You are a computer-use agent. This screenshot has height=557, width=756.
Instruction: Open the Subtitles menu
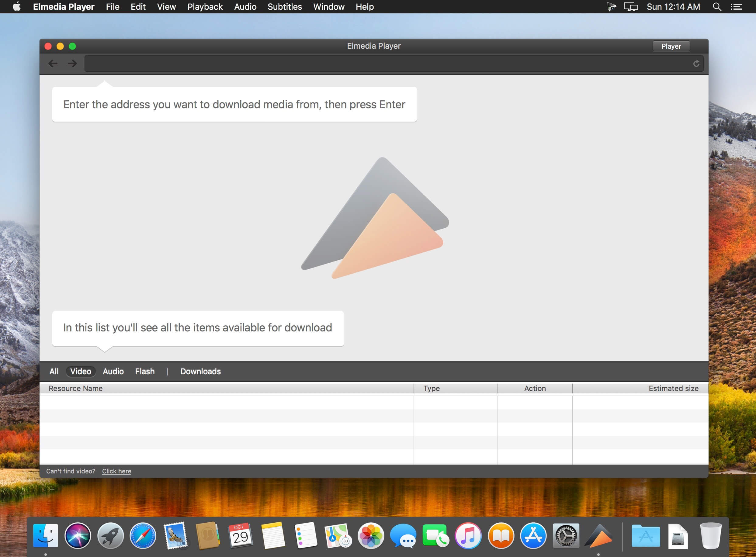point(285,7)
